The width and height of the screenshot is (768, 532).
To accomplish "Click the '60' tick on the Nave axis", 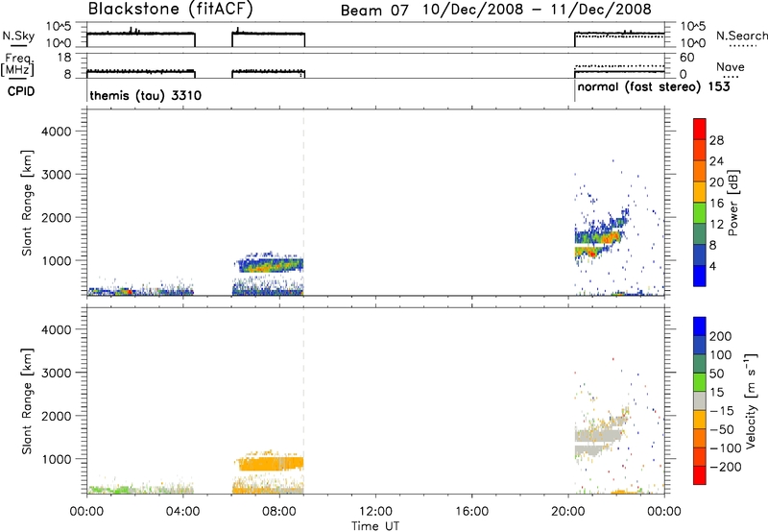I will [687, 58].
